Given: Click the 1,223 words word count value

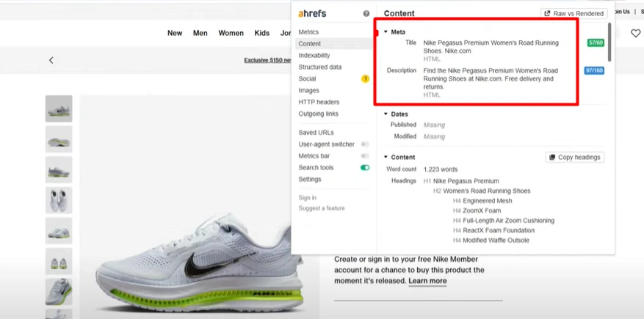Looking at the screenshot, I should pyautogui.click(x=441, y=169).
